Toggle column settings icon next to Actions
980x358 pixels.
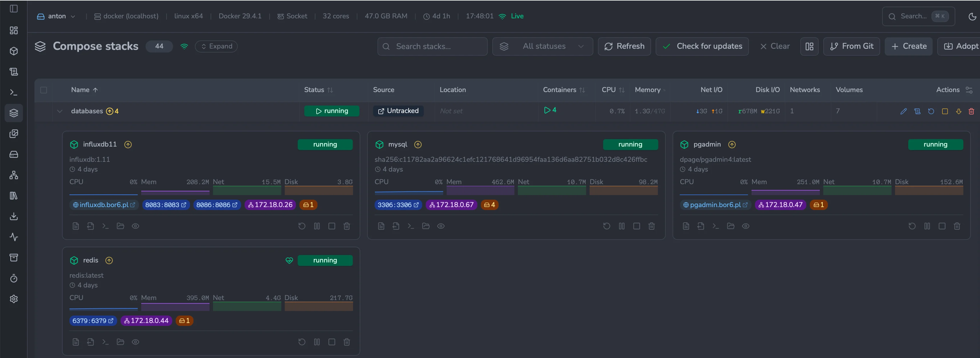click(x=969, y=90)
